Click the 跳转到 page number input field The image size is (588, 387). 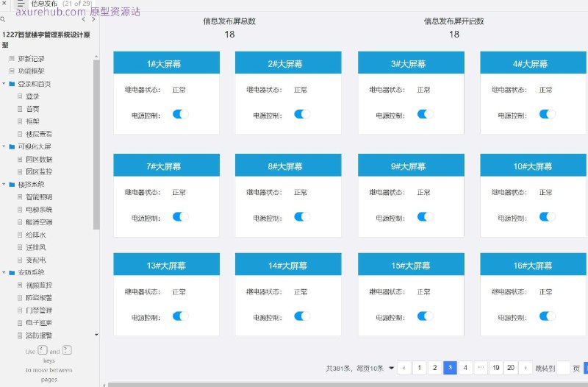564,368
